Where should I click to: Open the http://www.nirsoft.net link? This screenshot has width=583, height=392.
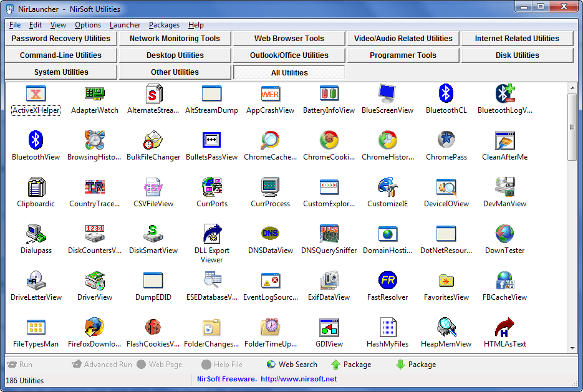click(x=299, y=379)
